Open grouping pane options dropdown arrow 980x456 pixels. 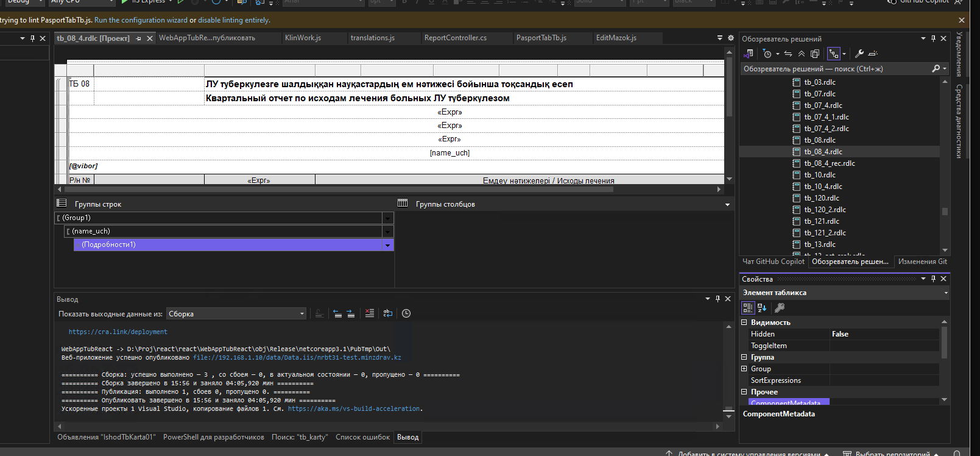(727, 204)
